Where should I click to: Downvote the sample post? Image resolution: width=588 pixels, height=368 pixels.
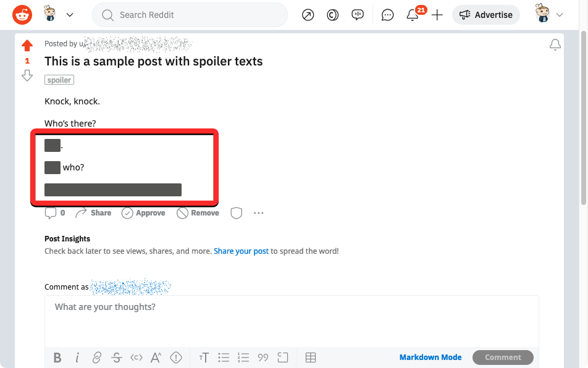click(27, 75)
